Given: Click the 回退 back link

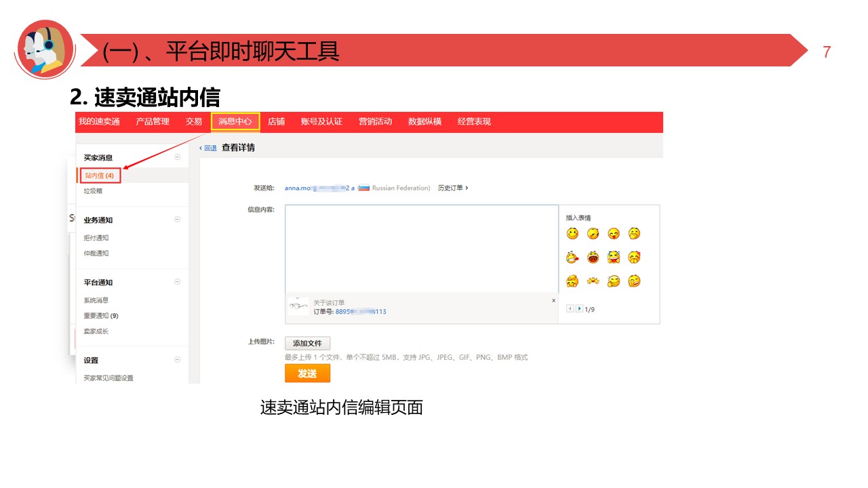Looking at the screenshot, I should coord(208,148).
